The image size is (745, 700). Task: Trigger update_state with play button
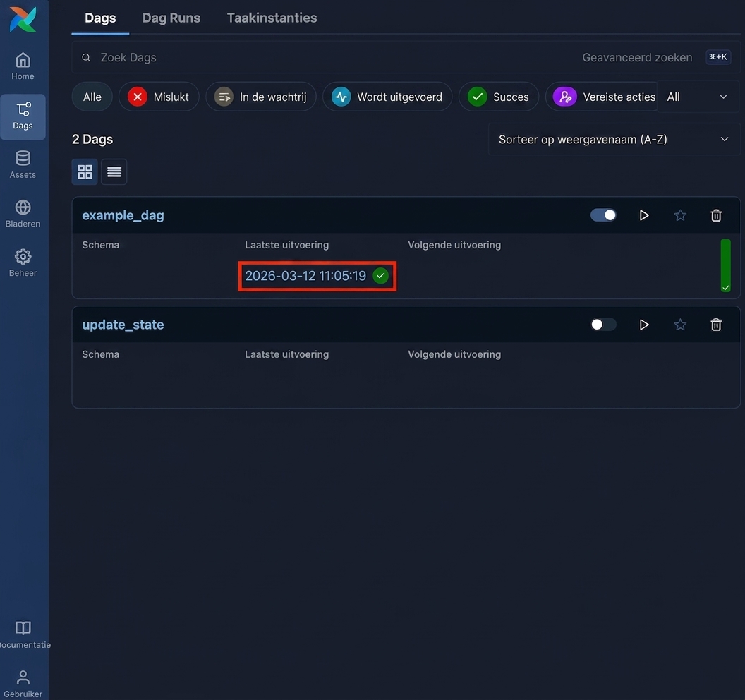[644, 325]
